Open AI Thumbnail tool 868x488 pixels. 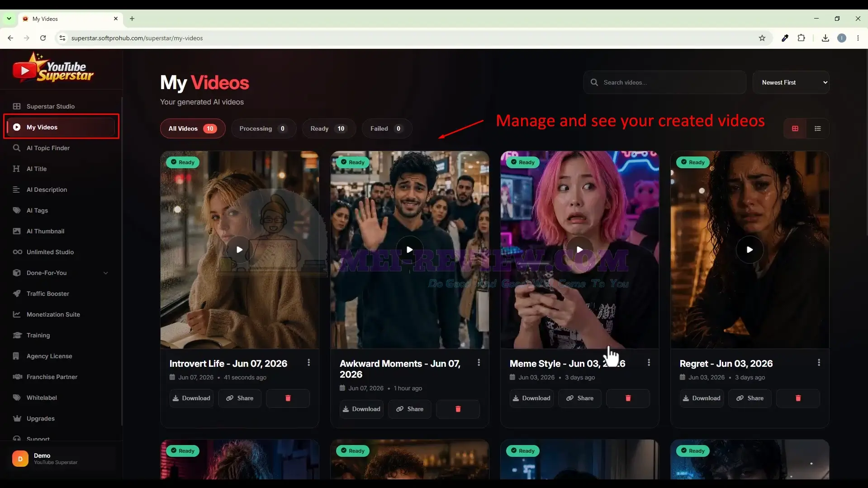pyautogui.click(x=61, y=231)
